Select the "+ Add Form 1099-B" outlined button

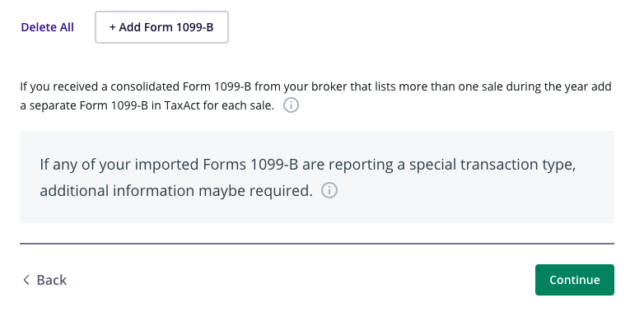(x=161, y=27)
